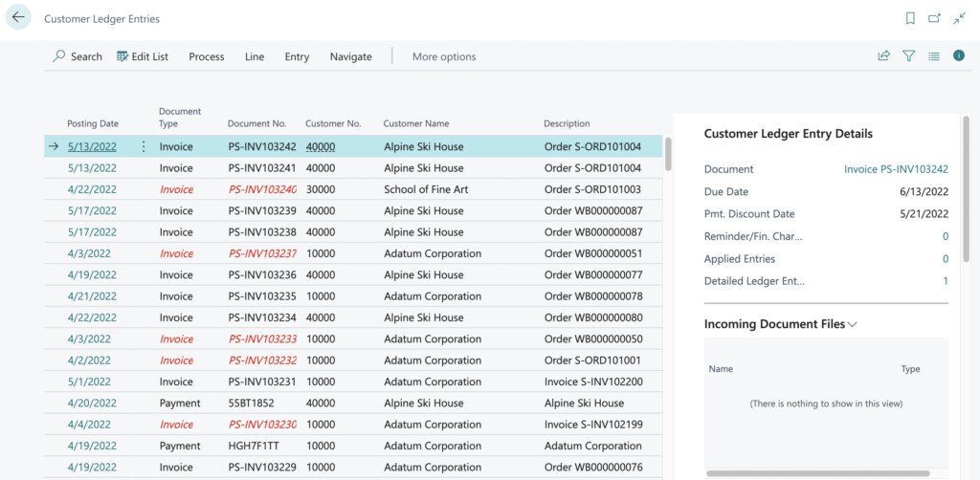Click Document Type column header
980x480 pixels.
(180, 118)
